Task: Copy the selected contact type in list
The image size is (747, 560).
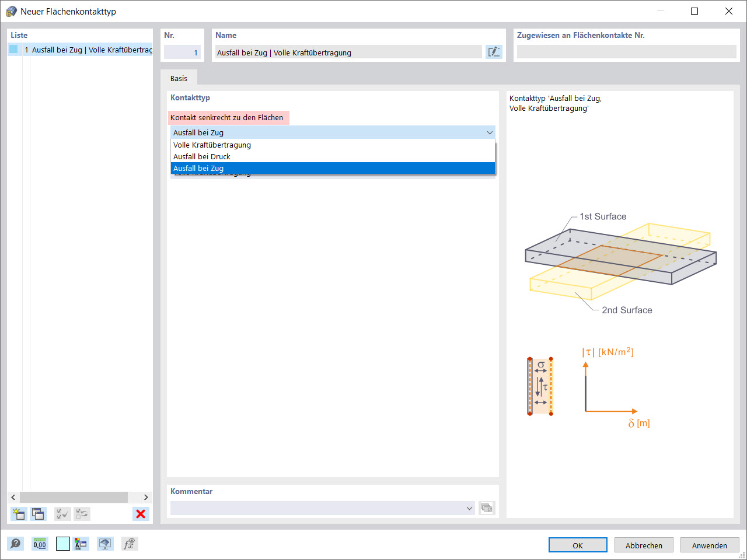Action: tap(38, 514)
